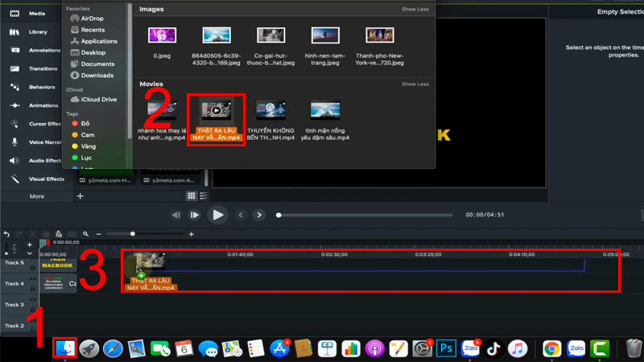Click the Cursor Effects pointer icon
Screen dimensions: 644x362
point(14,124)
